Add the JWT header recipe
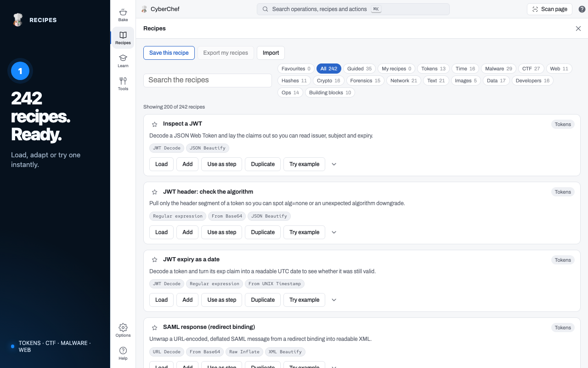This screenshot has height=368, width=588. pyautogui.click(x=187, y=232)
